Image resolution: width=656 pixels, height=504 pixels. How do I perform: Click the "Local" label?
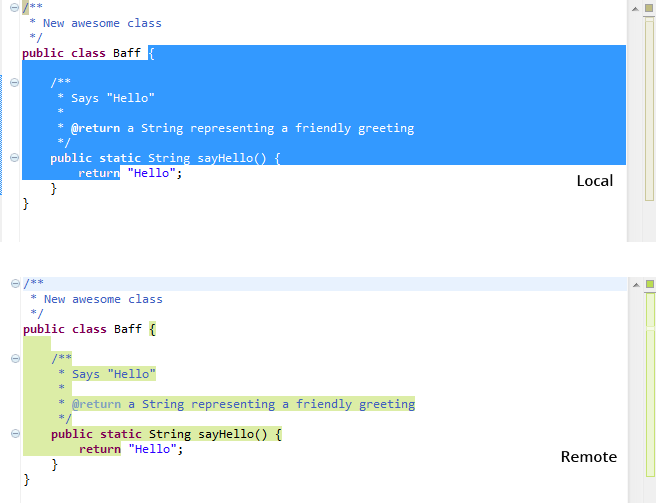point(594,181)
